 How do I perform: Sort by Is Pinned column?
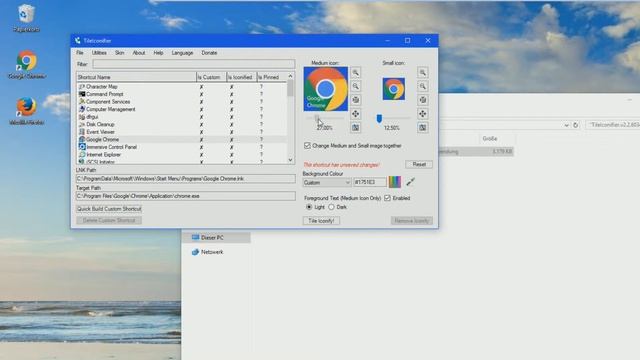tap(272, 77)
